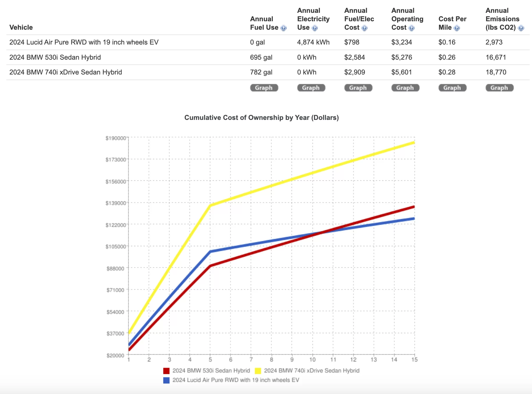Click the 18,770 emissions value

click(x=496, y=72)
